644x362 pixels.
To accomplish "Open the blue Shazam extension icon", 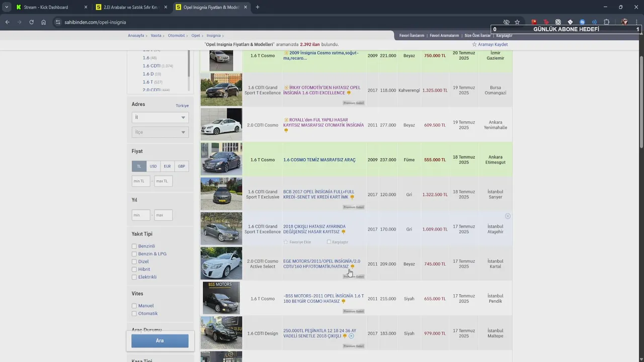I will pyautogui.click(x=582, y=22).
